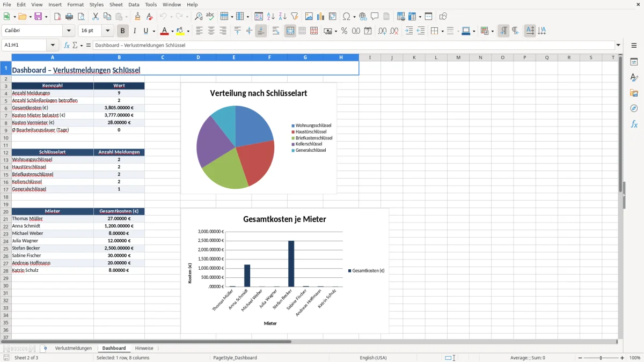Export directly as PDF
Screen dimensions: 644x362
[57, 17]
